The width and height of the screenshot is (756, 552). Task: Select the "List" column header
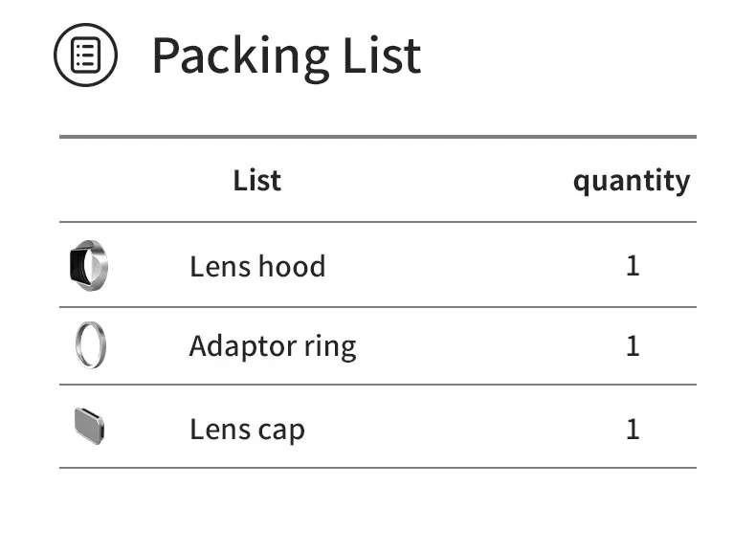pos(256,180)
